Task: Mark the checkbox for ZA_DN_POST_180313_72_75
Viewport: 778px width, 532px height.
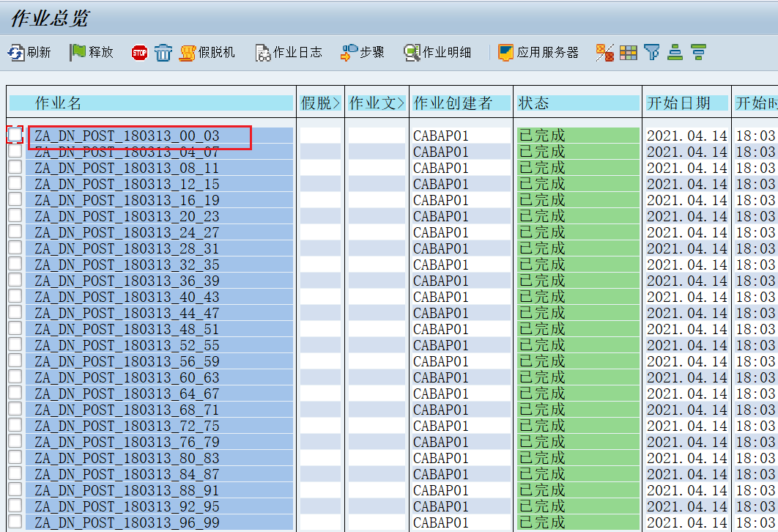Action: pos(15,425)
